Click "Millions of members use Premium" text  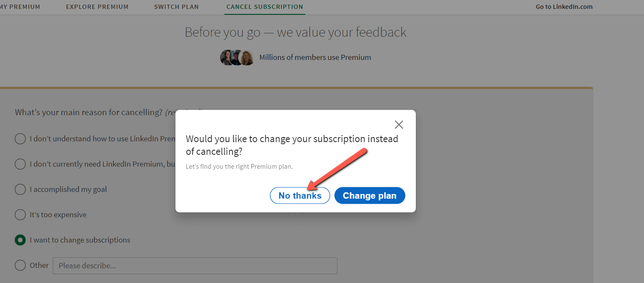(315, 57)
